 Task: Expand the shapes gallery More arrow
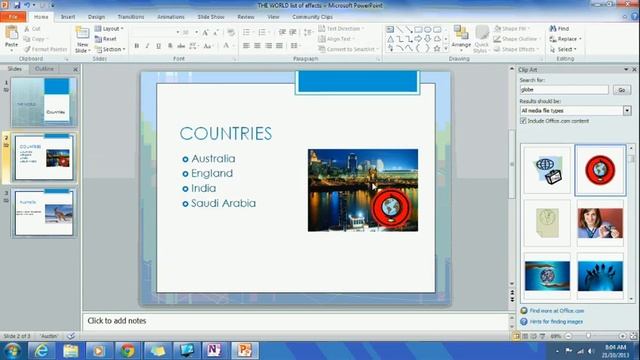[x=446, y=49]
